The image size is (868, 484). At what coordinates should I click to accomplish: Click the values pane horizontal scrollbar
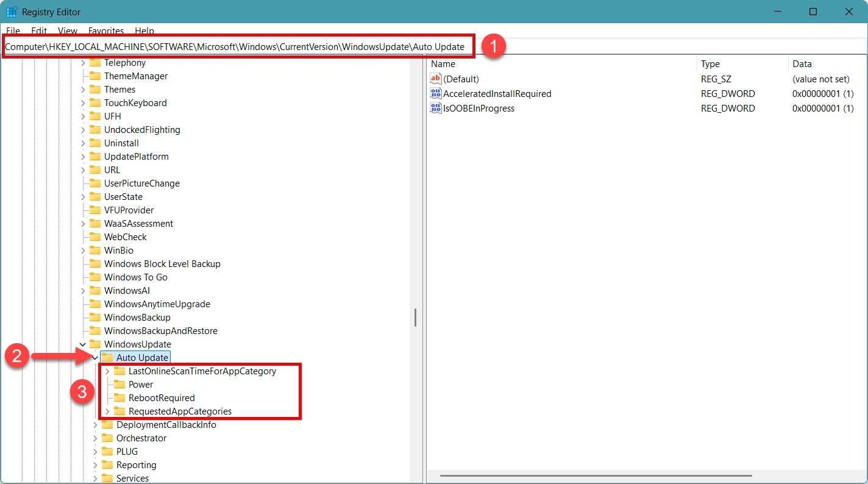point(596,475)
